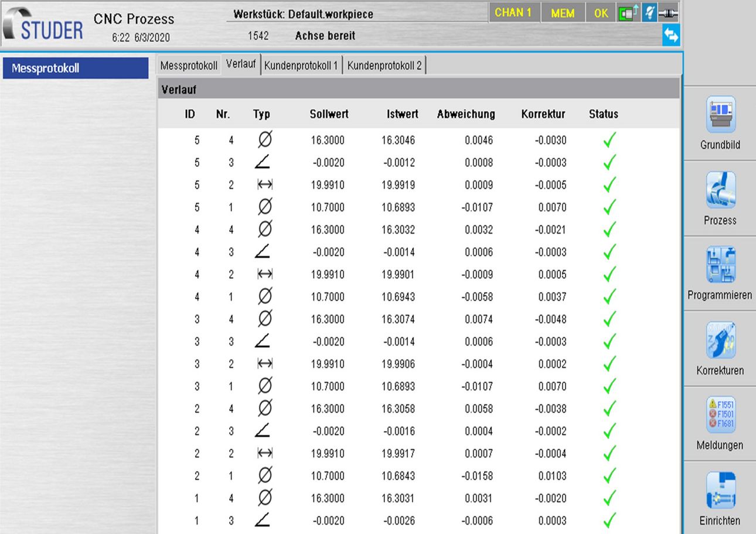
Task: Open the Korrekturen panel
Action: click(720, 348)
